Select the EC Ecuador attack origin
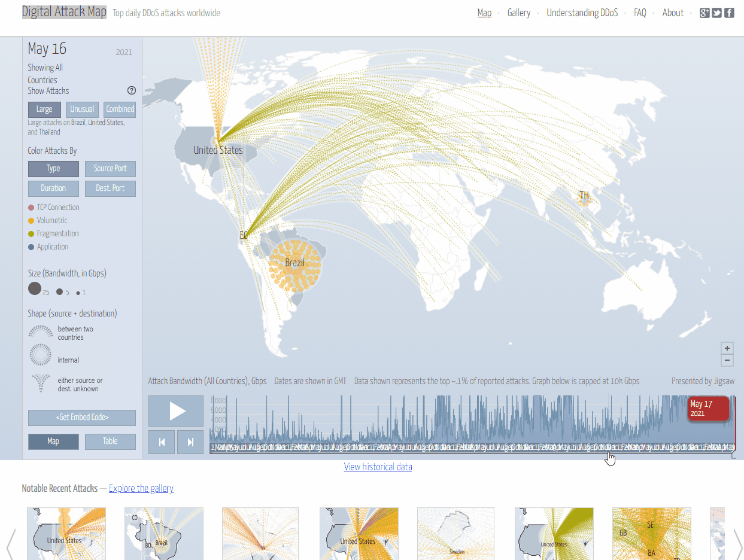744x560 pixels. pos(244,235)
